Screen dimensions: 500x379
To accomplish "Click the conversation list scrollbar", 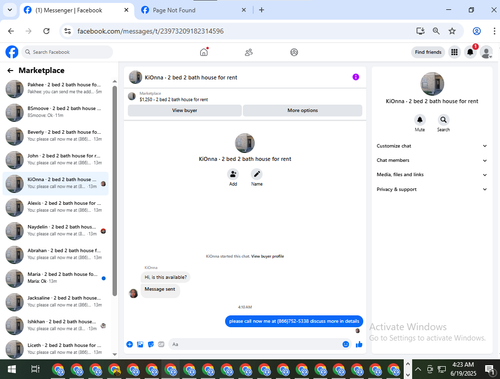I will (x=115, y=191).
